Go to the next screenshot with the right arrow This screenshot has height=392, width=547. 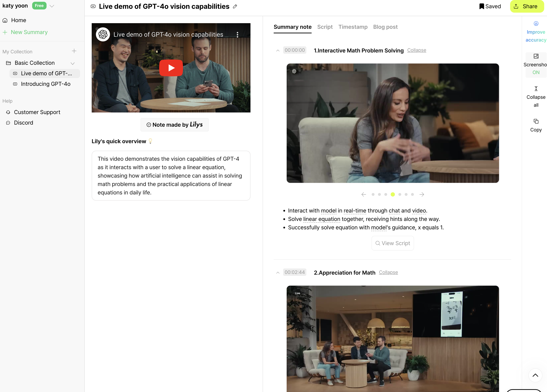(422, 194)
